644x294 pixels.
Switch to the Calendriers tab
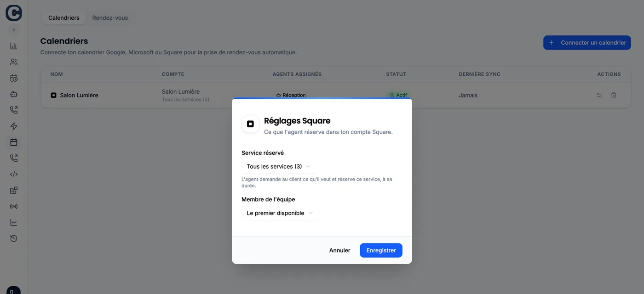pos(64,18)
